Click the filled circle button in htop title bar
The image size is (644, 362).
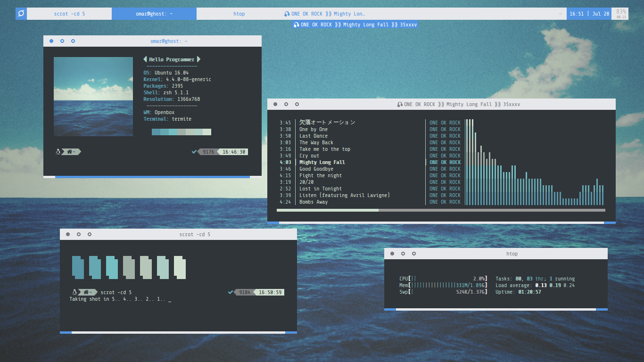point(392,254)
